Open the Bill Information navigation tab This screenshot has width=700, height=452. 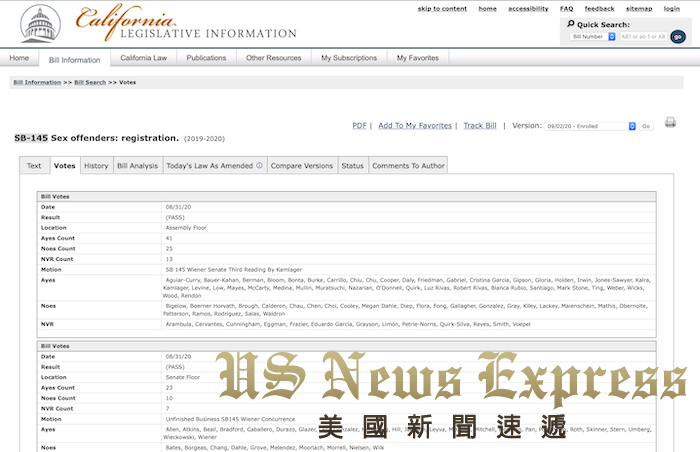click(x=75, y=59)
